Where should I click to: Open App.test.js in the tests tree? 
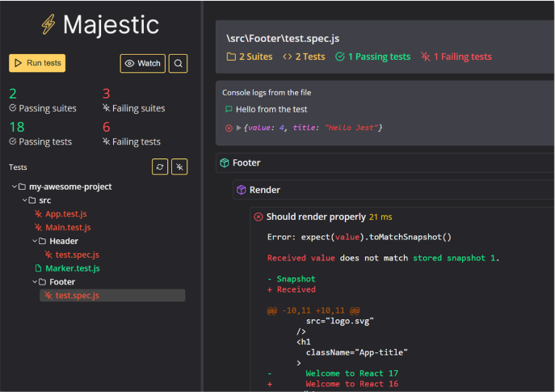pos(65,213)
